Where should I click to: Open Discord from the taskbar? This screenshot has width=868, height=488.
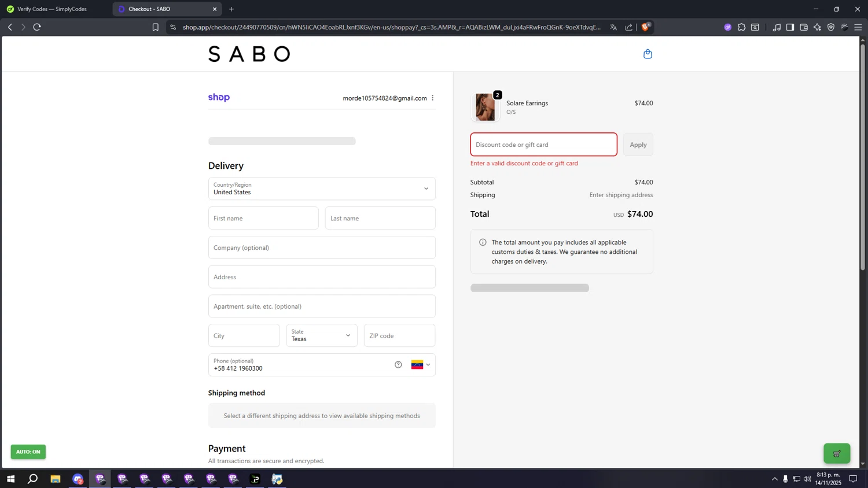click(x=78, y=479)
